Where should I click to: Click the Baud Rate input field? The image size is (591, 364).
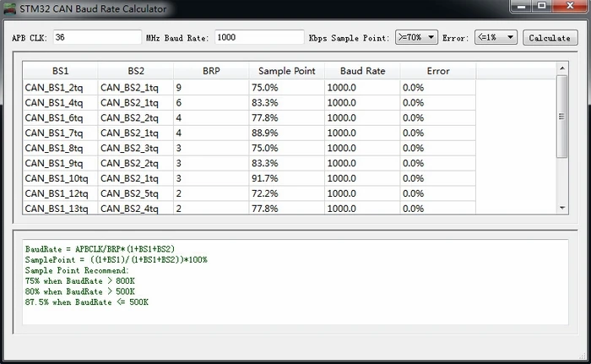tap(259, 37)
